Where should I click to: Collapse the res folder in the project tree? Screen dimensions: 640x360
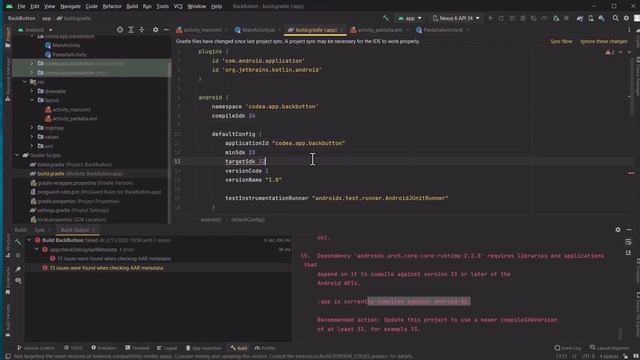tap(24, 82)
